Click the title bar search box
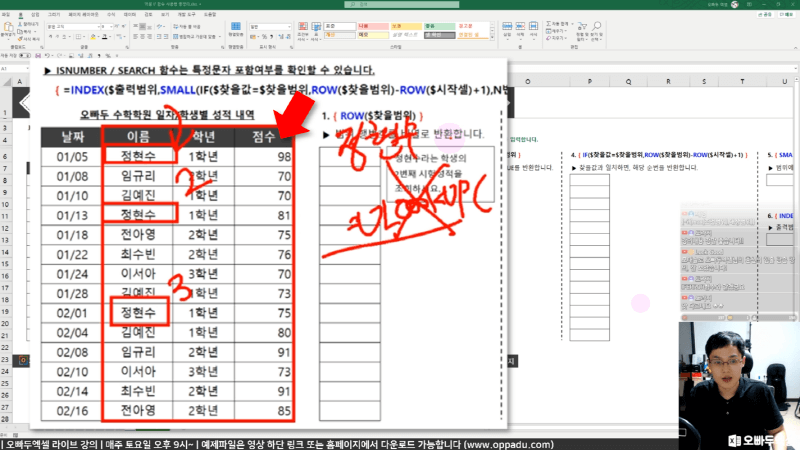Screen dimensions: 800x450 click(402, 5)
